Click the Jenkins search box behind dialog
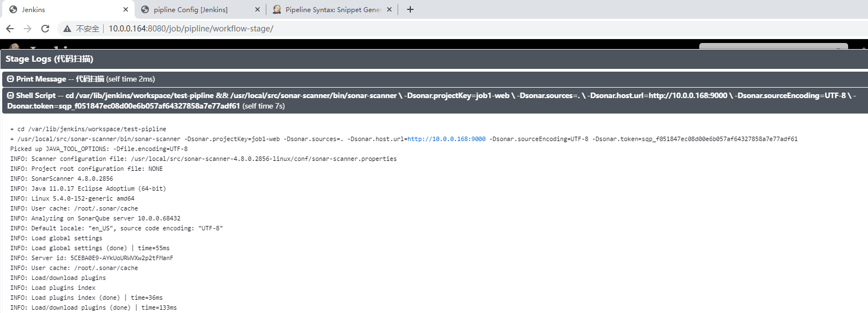The image size is (868, 313). point(773,46)
